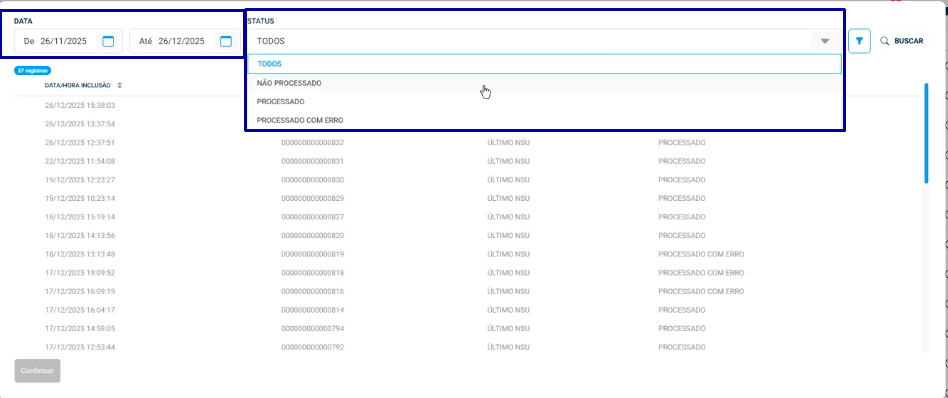948x398 pixels.
Task: Open the calendar picker for the Até date
Action: [x=226, y=41]
